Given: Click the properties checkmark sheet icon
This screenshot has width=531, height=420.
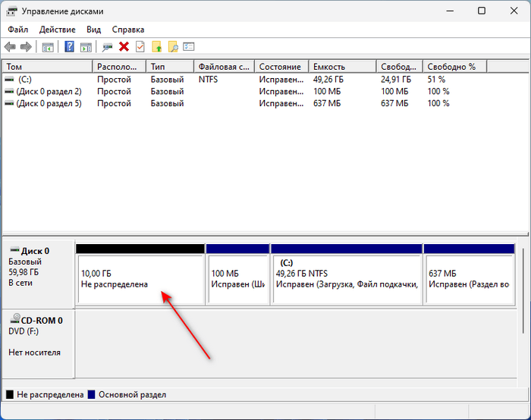Looking at the screenshot, I should 140,47.
